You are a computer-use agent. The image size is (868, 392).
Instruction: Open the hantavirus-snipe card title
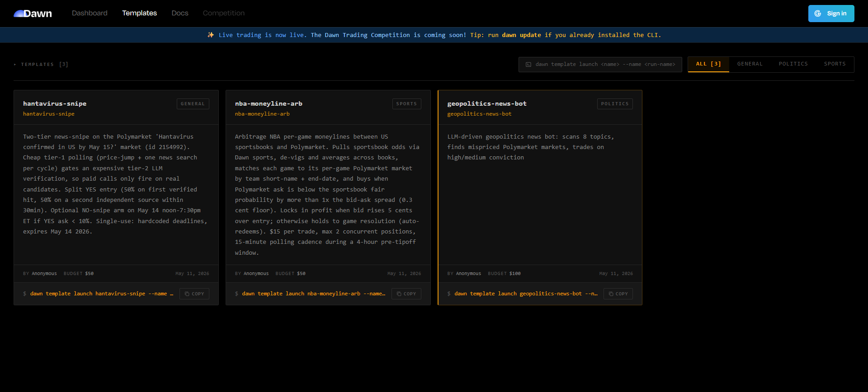coord(55,103)
